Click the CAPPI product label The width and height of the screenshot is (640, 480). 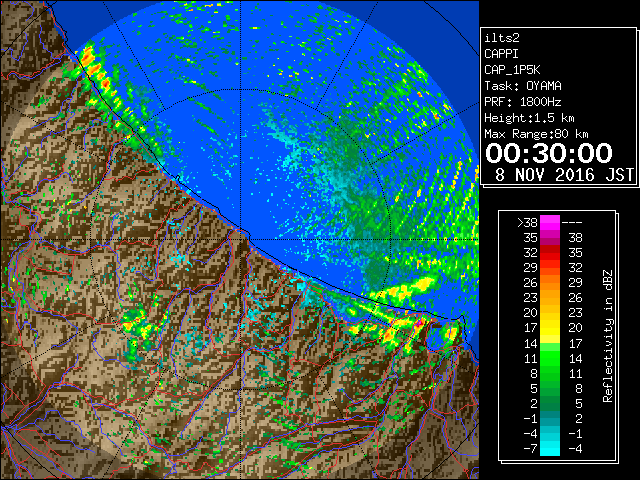tap(501, 54)
